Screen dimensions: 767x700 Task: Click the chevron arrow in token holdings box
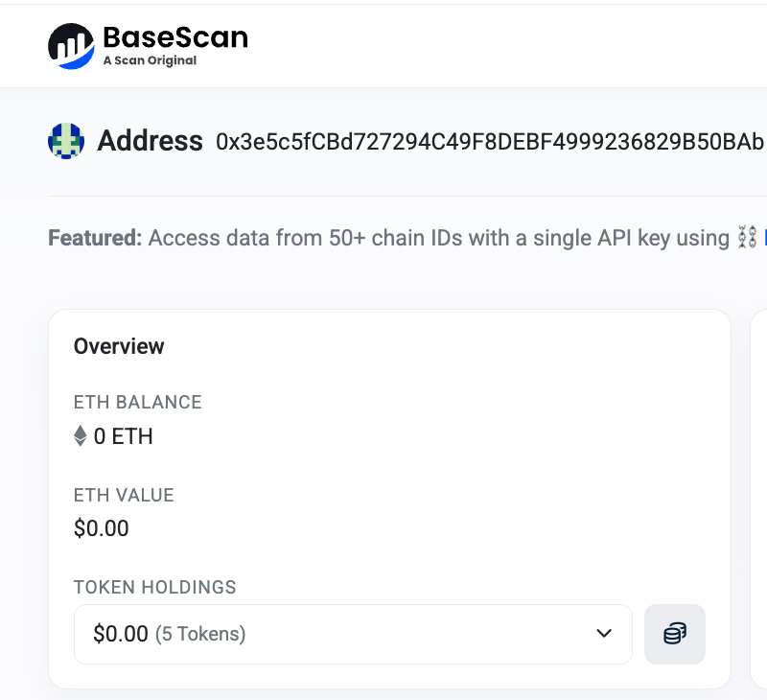click(x=604, y=634)
